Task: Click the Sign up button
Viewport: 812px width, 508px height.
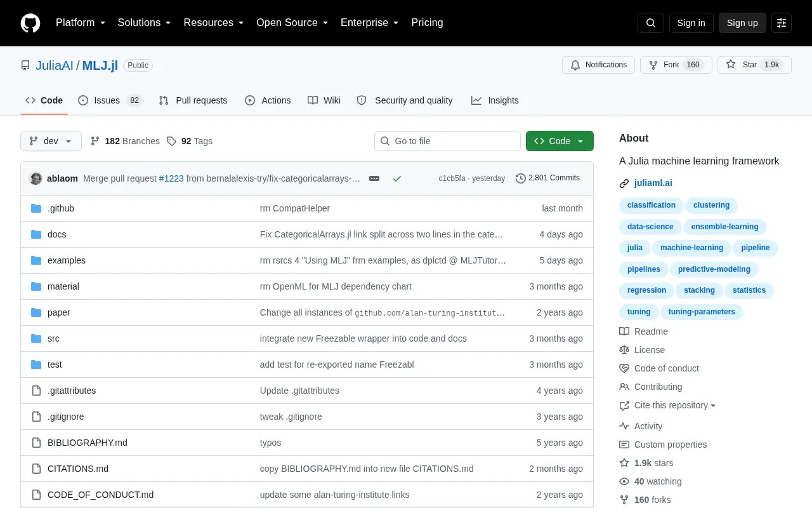Action: 742,23
